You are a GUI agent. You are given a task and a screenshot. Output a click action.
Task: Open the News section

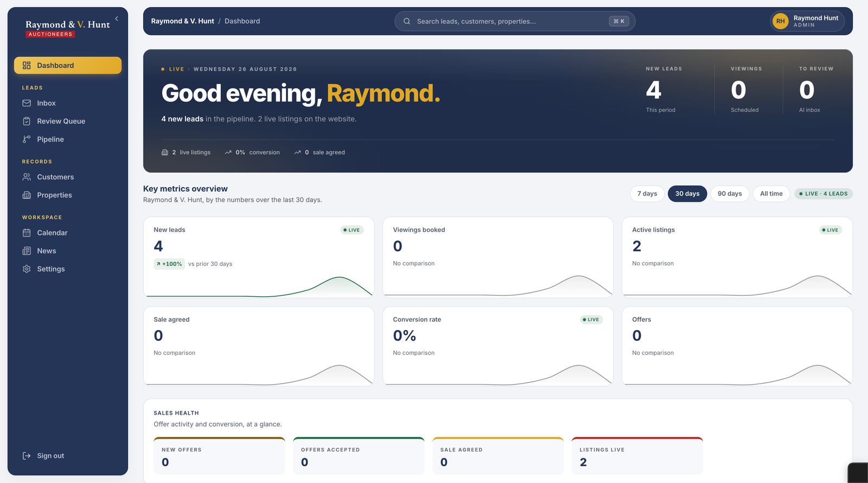tap(68, 251)
